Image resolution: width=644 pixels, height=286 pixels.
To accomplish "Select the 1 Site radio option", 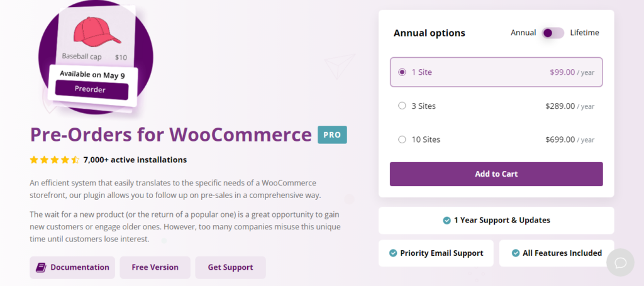I will [x=402, y=72].
